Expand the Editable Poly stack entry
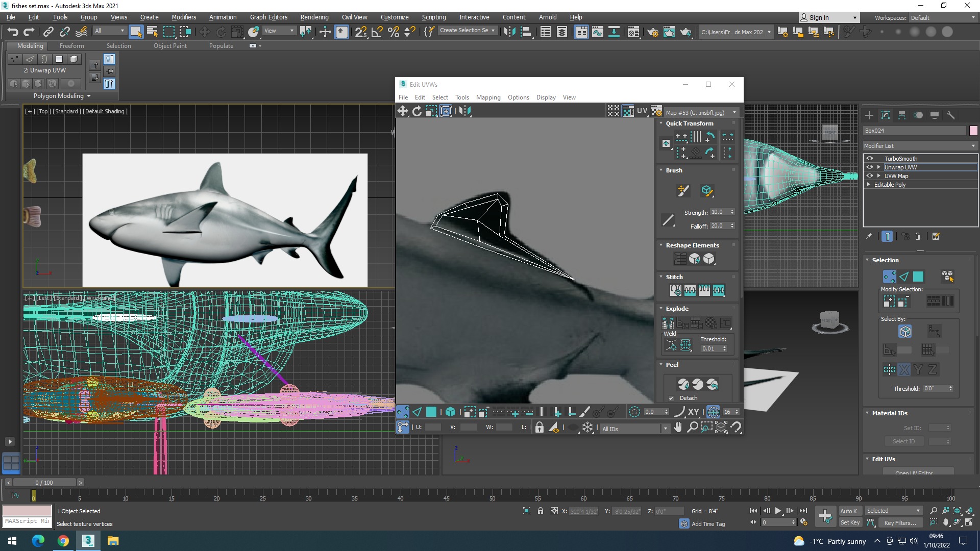980x551 pixels. [x=868, y=185]
